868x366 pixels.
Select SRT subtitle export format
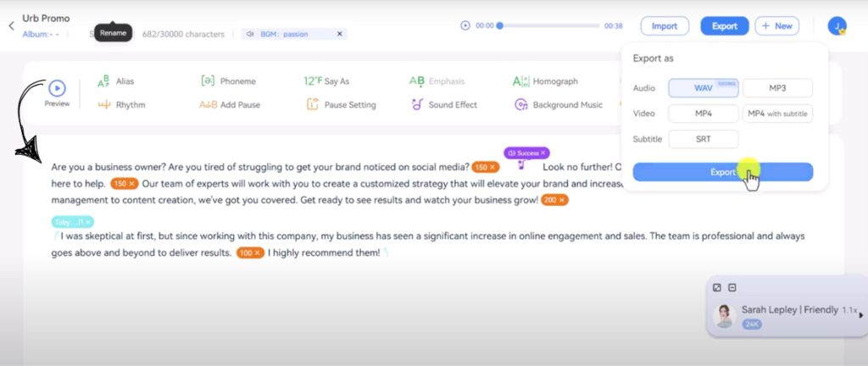(703, 139)
